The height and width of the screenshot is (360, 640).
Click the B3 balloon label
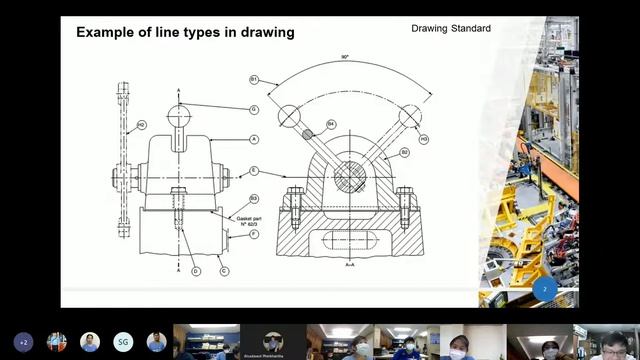(254, 199)
